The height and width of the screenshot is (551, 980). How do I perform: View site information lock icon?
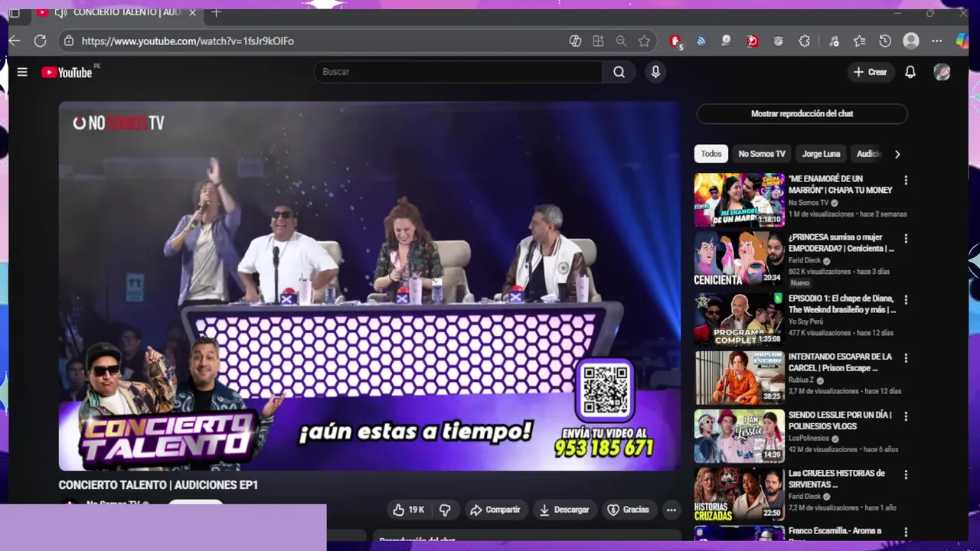[69, 41]
